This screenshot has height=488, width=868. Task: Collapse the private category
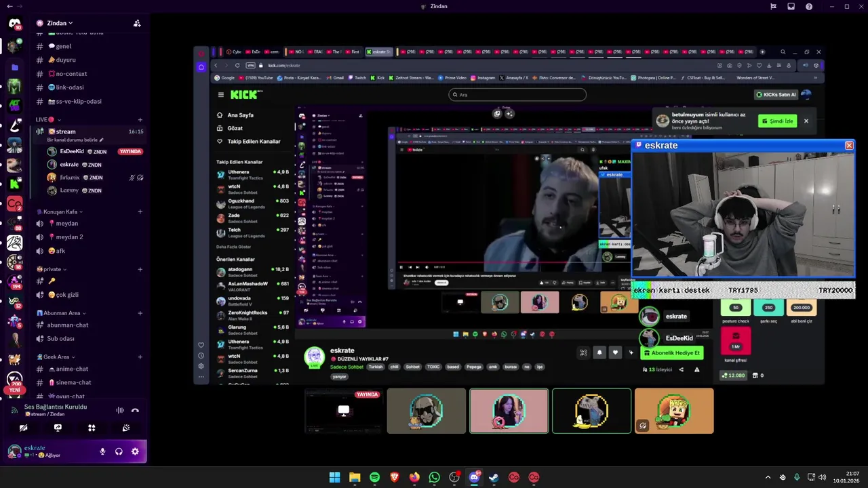coord(52,269)
